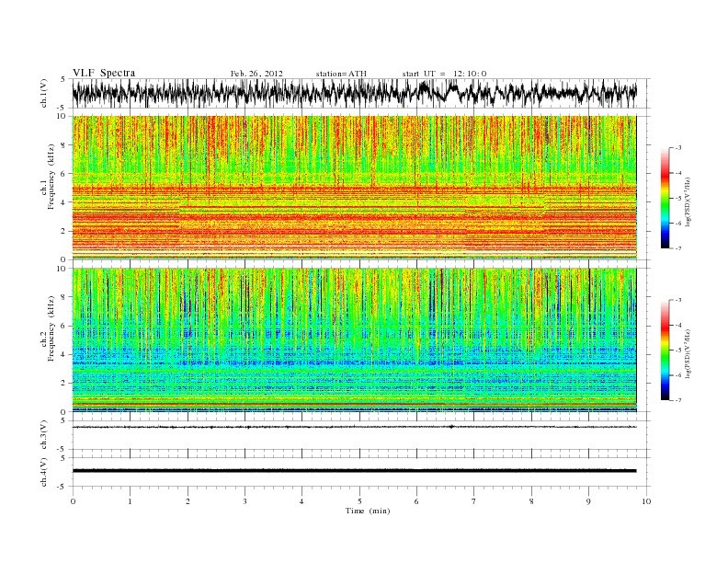Click time axis tick label '0'

73,501
